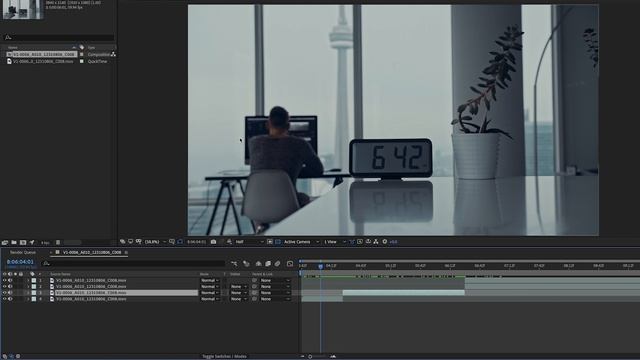Viewport: 640px width, 360px height.
Task: Toggle frame blending enable icon in timeline
Action: coord(268,264)
